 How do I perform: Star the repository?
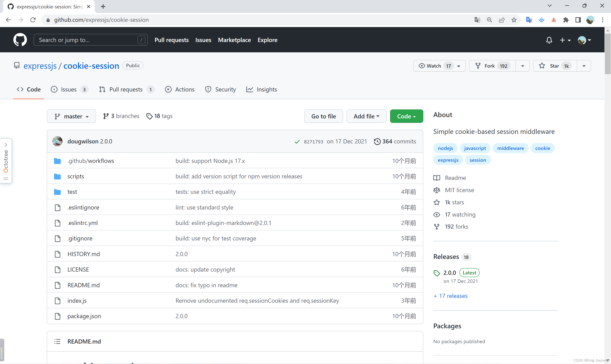coord(555,66)
